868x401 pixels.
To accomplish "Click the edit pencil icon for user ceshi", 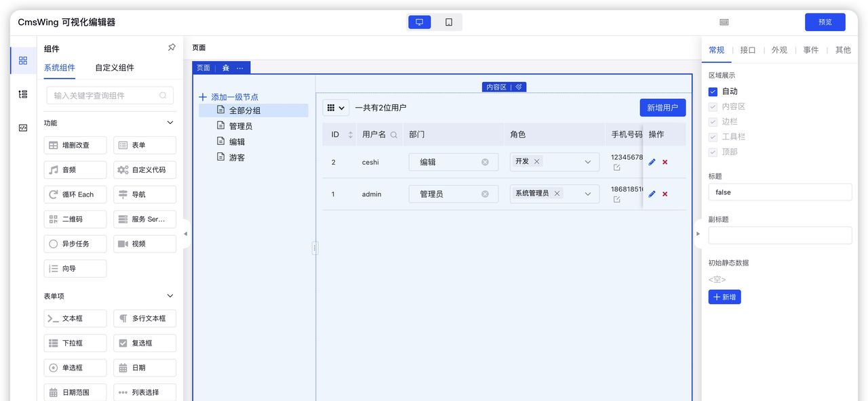I will click(x=652, y=162).
